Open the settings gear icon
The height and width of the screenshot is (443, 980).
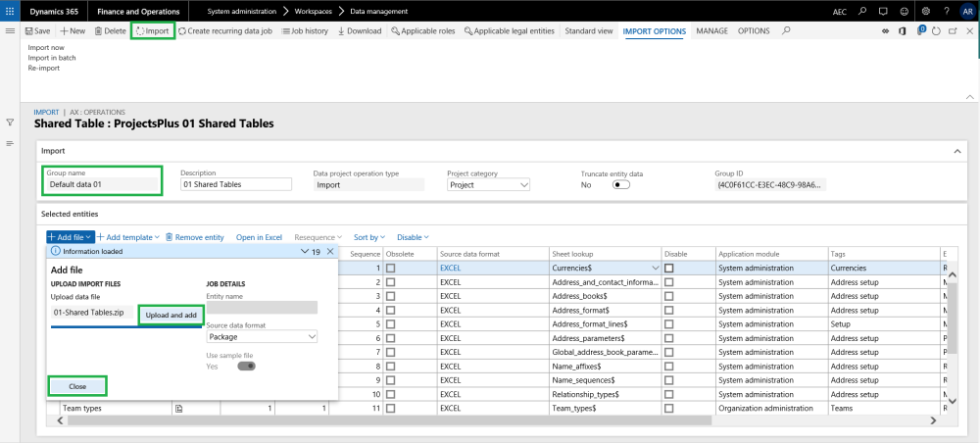pos(926,11)
